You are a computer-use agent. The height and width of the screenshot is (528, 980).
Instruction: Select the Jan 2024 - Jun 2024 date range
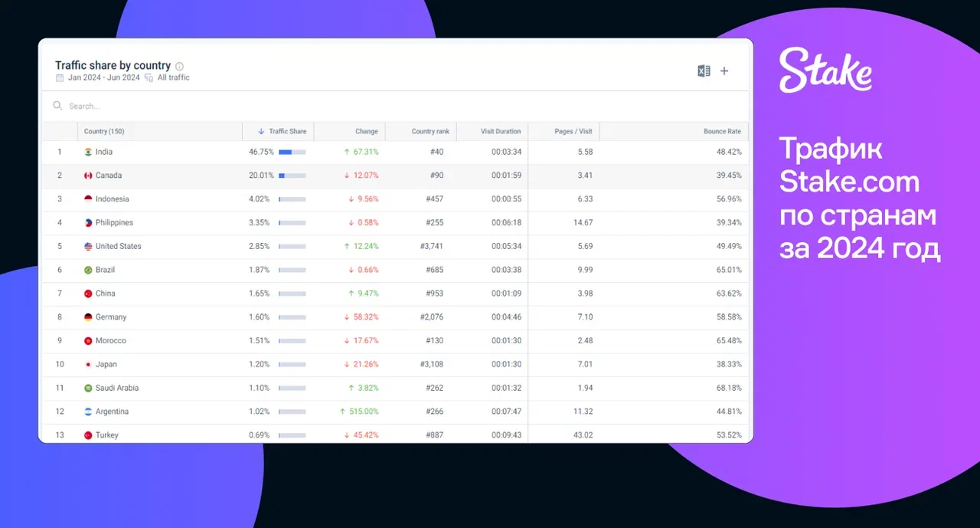tap(104, 77)
